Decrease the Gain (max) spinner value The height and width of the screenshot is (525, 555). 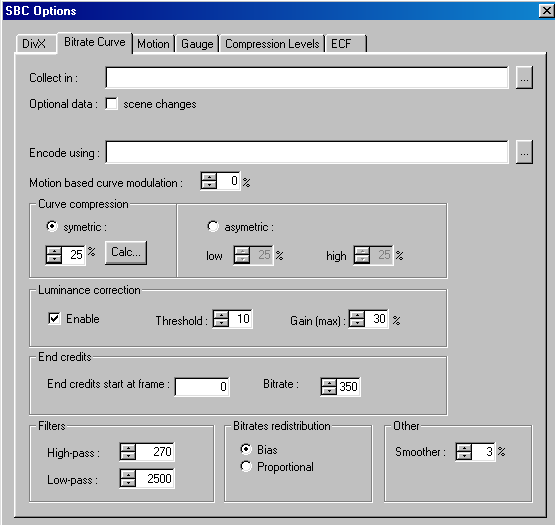357,323
